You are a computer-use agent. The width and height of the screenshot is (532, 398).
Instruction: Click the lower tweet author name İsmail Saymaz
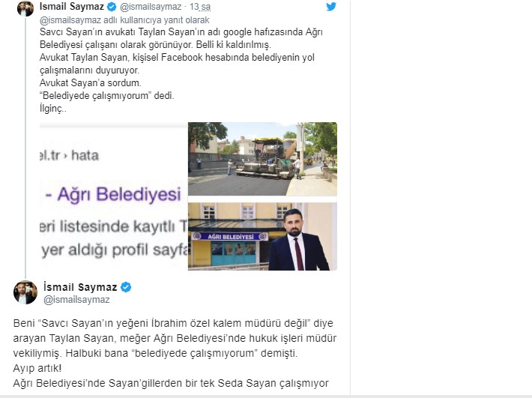(80, 287)
